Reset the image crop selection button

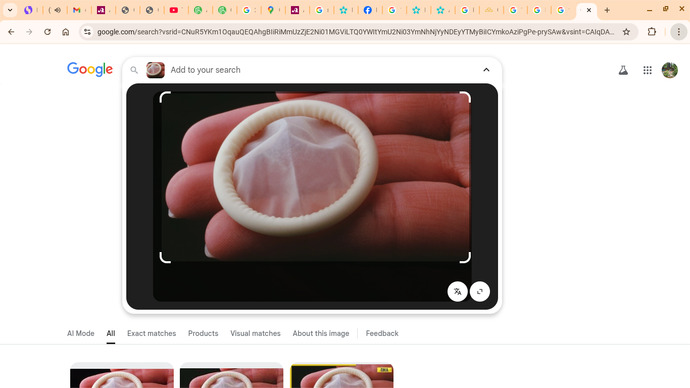(480, 291)
